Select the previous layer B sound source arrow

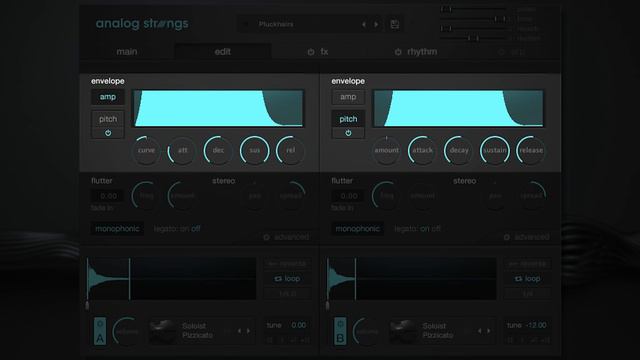tap(480, 331)
